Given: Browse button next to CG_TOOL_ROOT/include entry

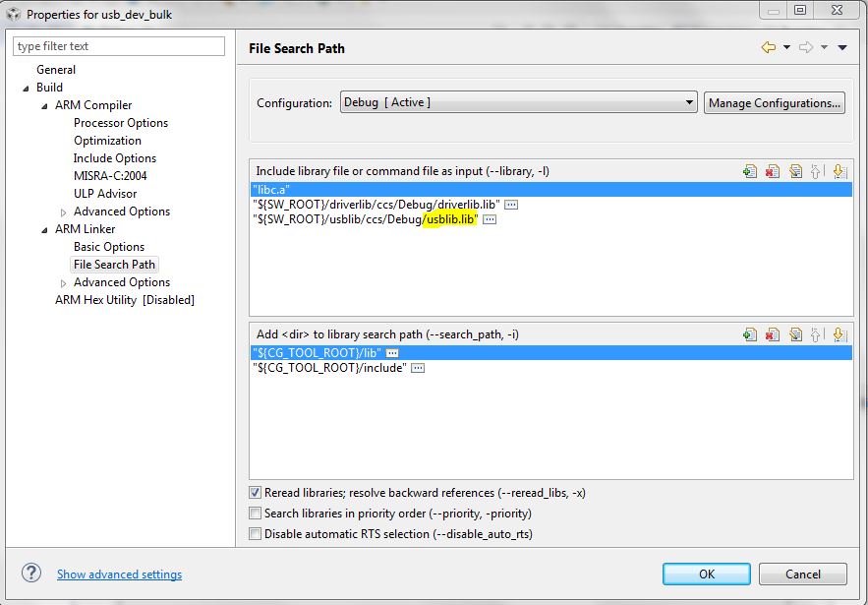Looking at the screenshot, I should coord(418,368).
